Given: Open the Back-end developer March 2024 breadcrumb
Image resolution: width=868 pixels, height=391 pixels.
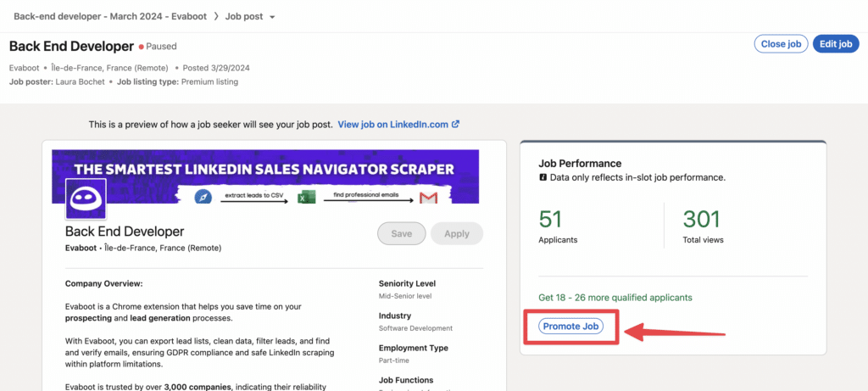Looking at the screenshot, I should click(x=111, y=16).
